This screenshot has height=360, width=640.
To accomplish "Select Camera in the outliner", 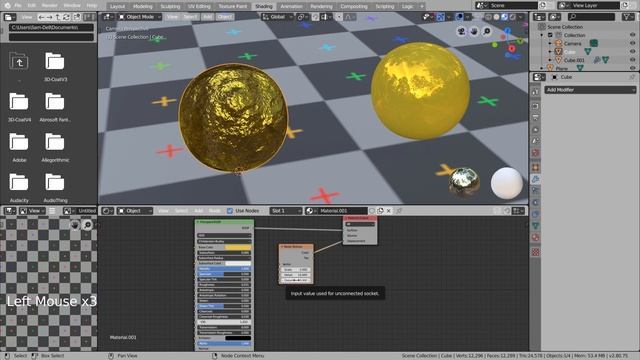I will tap(572, 43).
